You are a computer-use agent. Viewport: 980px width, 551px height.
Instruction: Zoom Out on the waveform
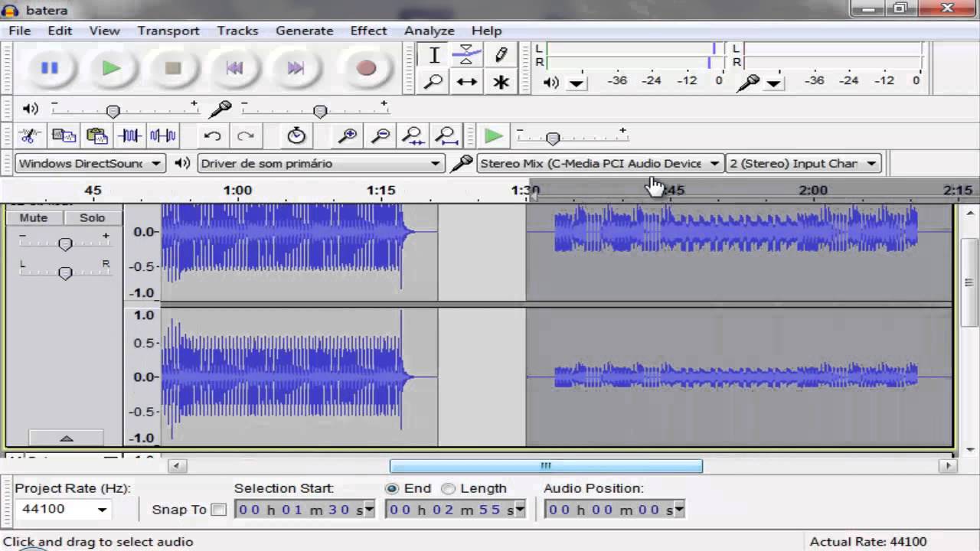pyautogui.click(x=381, y=136)
